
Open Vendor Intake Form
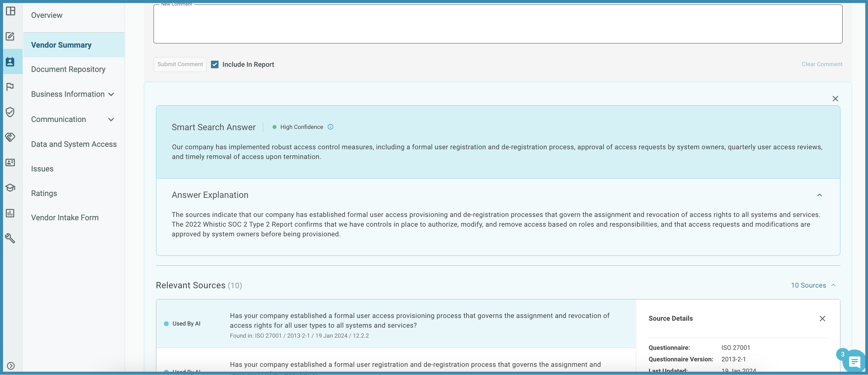[x=65, y=218]
